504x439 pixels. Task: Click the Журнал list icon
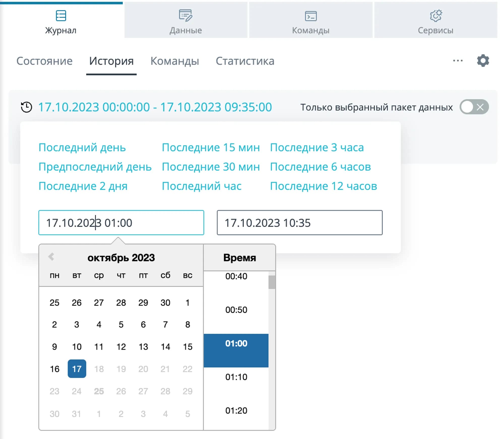point(61,16)
